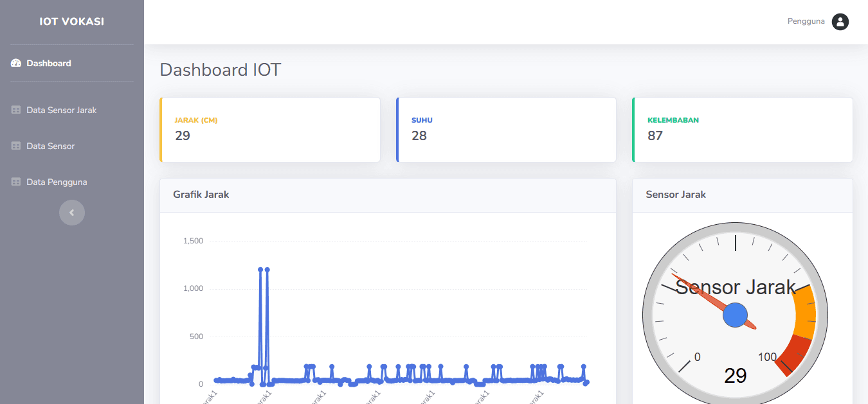This screenshot has height=404, width=868.
Task: Click the KELEMBABAN card showing 87
Action: point(743,129)
